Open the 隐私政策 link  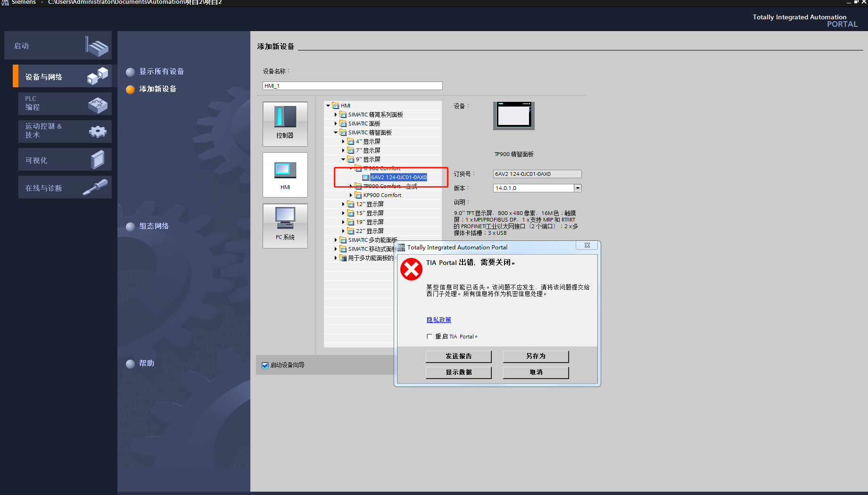438,320
